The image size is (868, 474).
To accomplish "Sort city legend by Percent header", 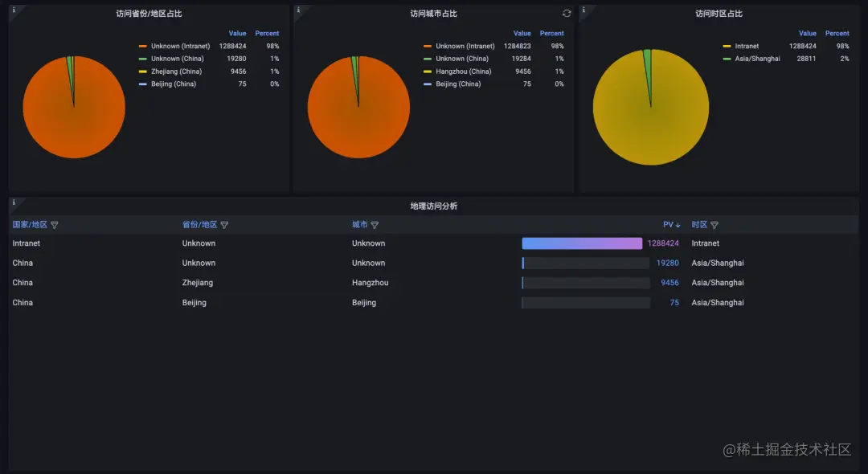I will tap(552, 34).
